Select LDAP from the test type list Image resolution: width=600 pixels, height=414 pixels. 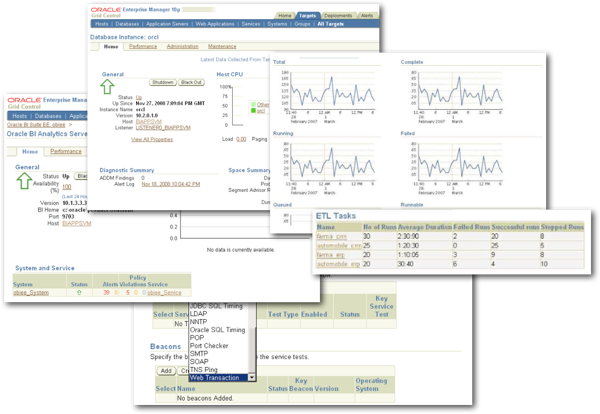tap(198, 313)
